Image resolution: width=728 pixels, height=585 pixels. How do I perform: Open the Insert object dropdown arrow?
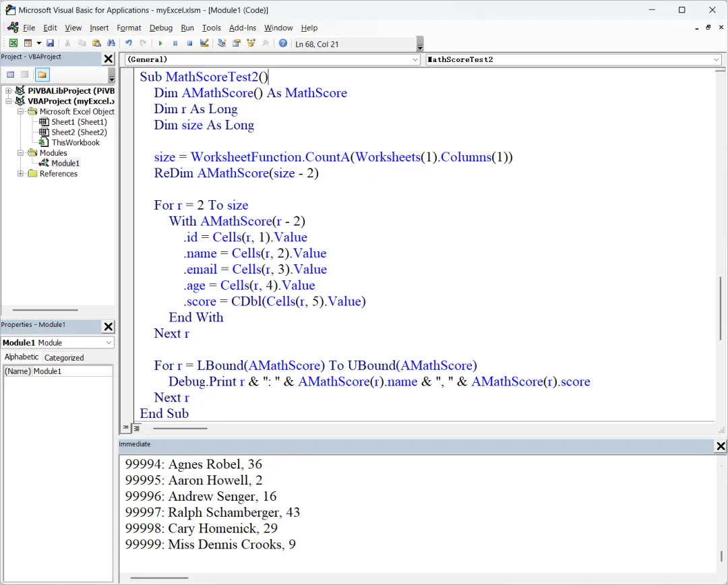click(x=39, y=43)
